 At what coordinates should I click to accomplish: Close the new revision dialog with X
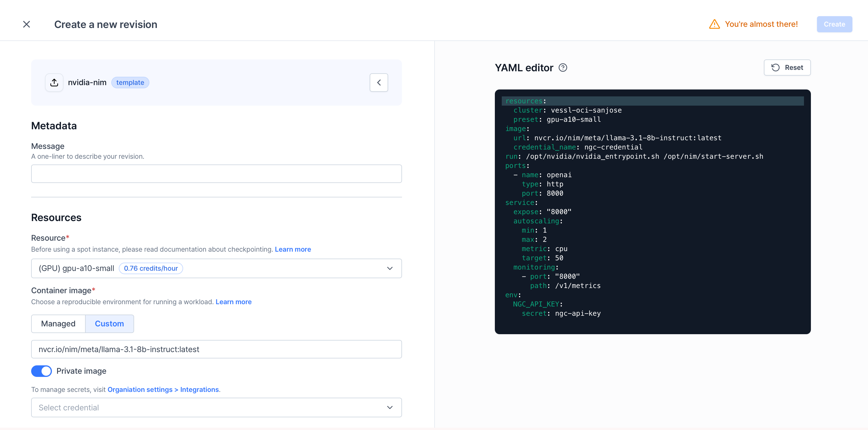coord(26,24)
